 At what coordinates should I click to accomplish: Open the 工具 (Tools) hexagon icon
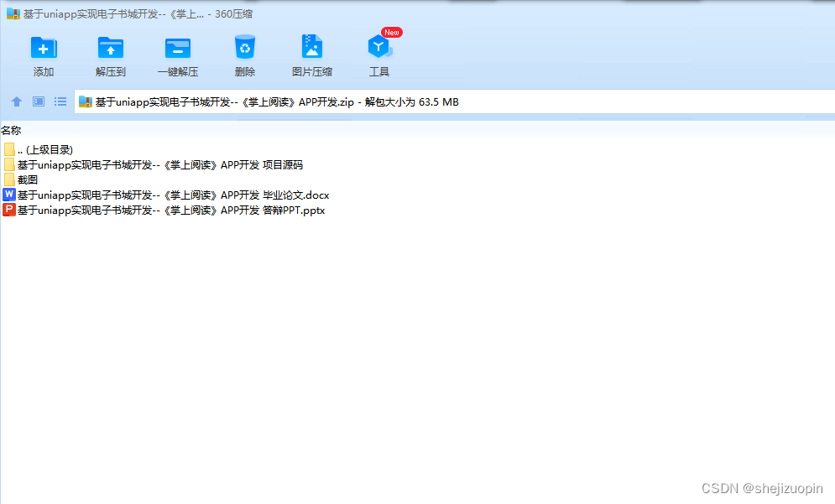pyautogui.click(x=379, y=47)
